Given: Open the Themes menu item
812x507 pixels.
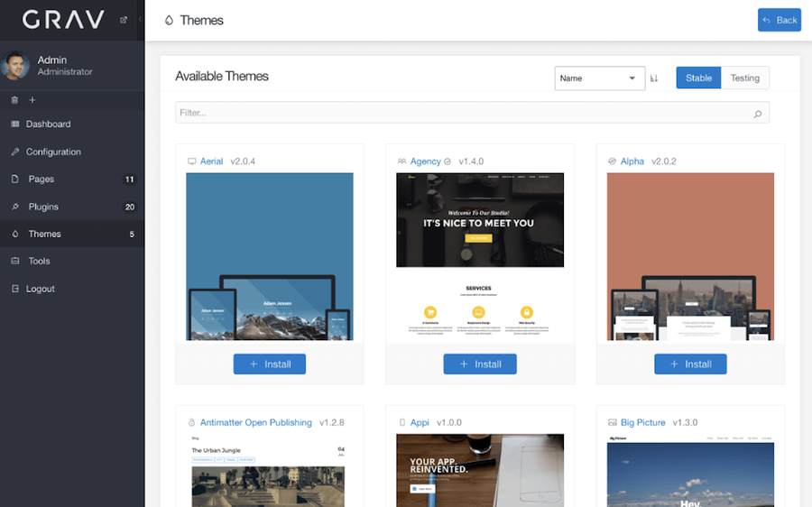Looking at the screenshot, I should pos(72,234).
